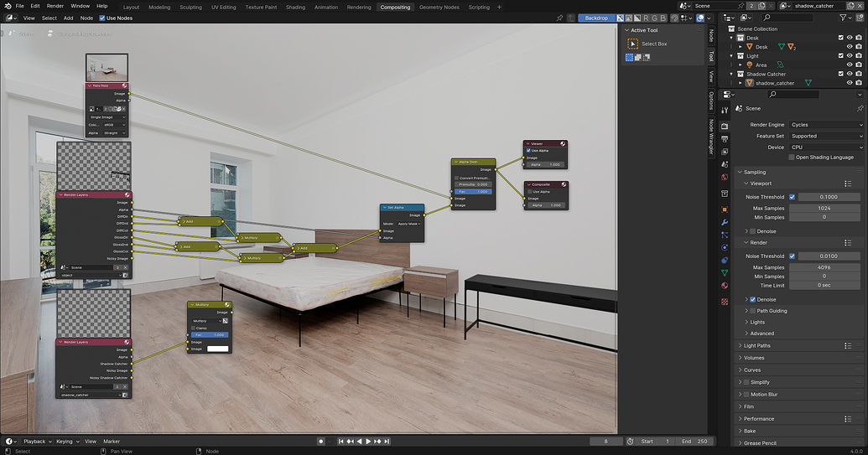
Task: Open the Tool properties tab icon
Action: (x=725, y=111)
